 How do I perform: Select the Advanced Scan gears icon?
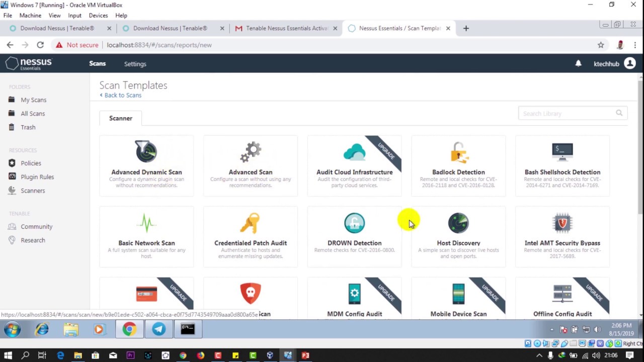pos(251,151)
